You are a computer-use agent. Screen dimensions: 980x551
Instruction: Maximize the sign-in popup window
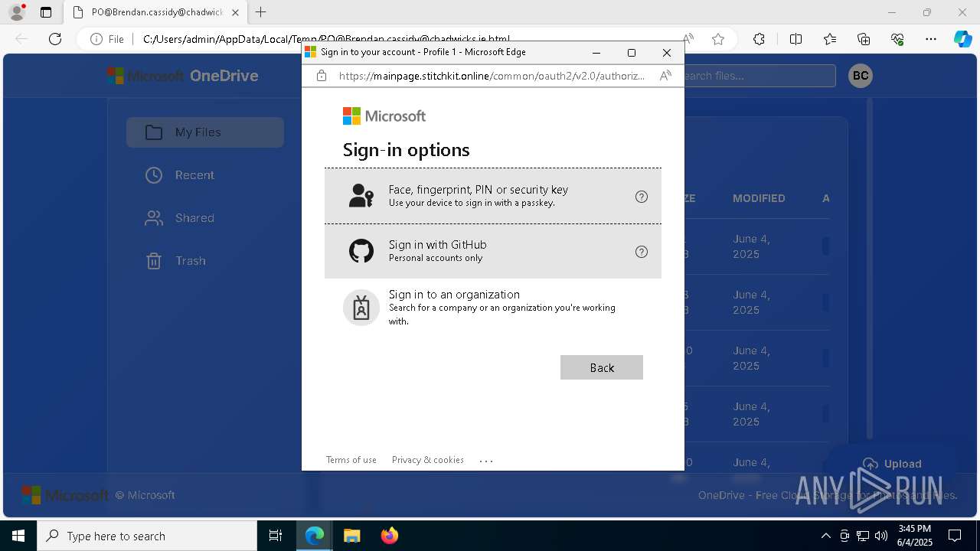pyautogui.click(x=632, y=52)
